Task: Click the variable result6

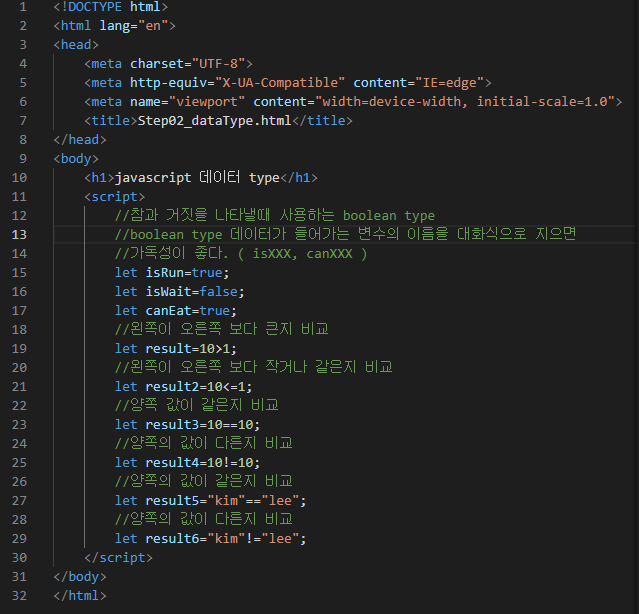Action: [x=172, y=539]
